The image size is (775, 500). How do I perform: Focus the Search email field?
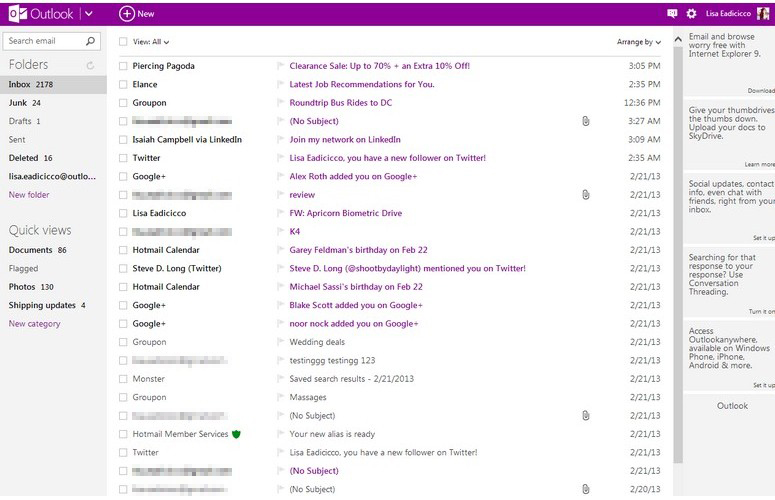point(51,41)
